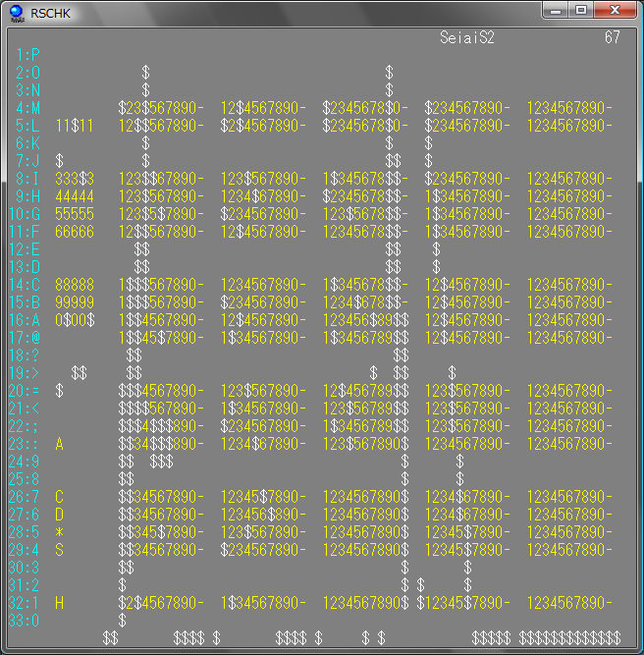Image resolution: width=644 pixels, height=655 pixels.
Task: Select row label 15:B
Action: (25, 302)
